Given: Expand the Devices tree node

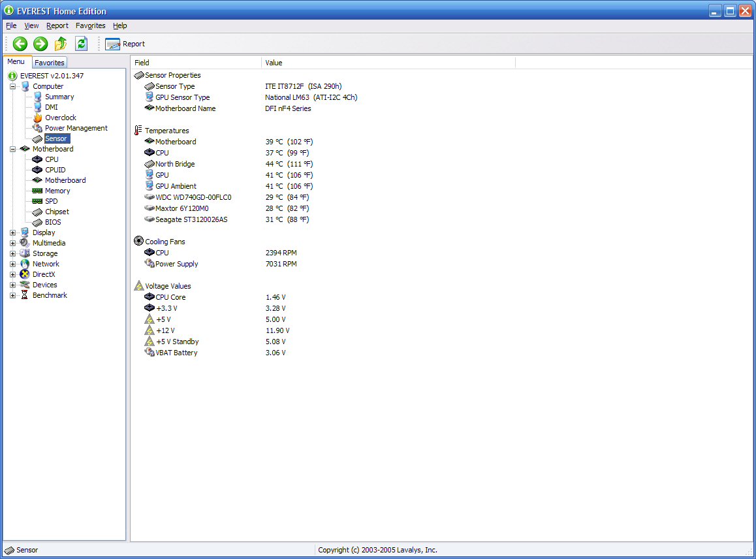Looking at the screenshot, I should click(13, 285).
